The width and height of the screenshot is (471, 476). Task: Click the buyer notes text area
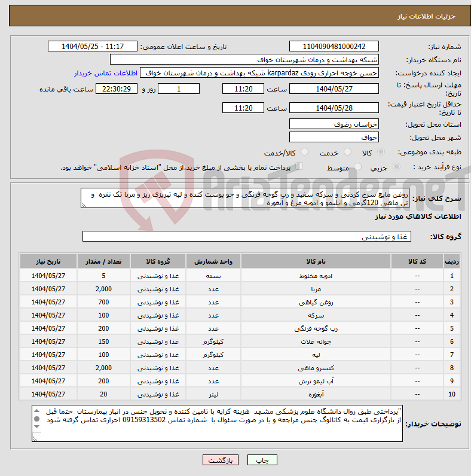point(217,423)
